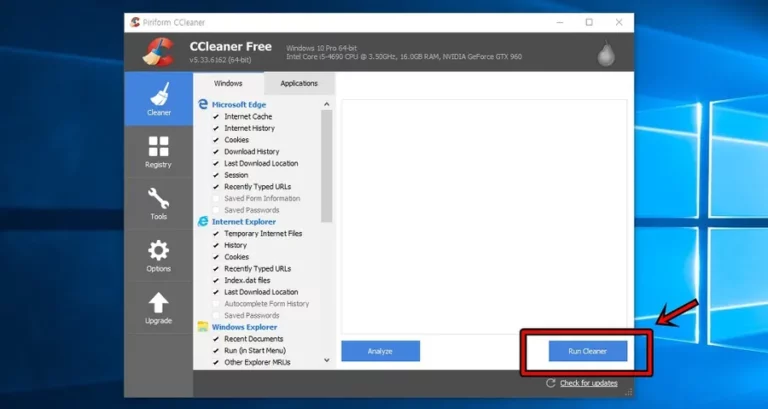The width and height of the screenshot is (768, 409).
Task: Toggle Internet Explorer History checkbox
Action: [216, 245]
